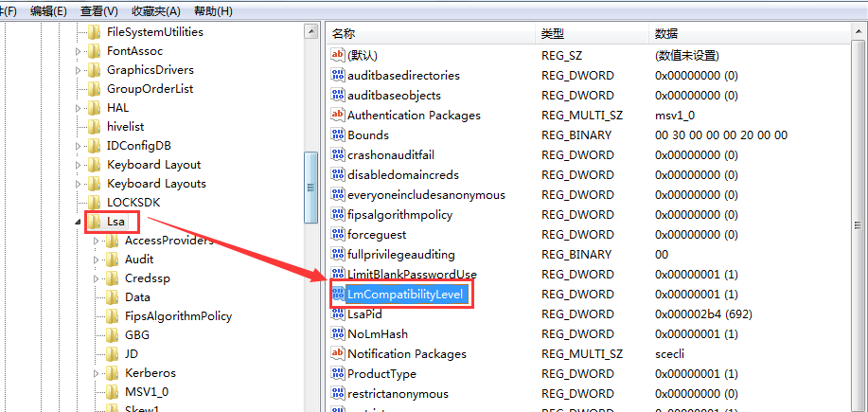Open the 帮助(H) menu
The image size is (868, 412).
(x=214, y=11)
